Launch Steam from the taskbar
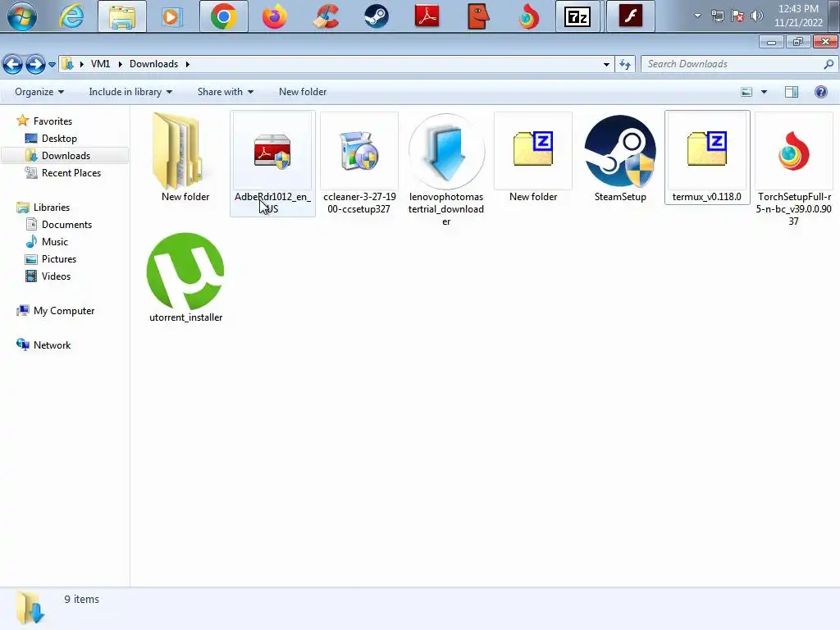840x630 pixels. pyautogui.click(x=376, y=16)
